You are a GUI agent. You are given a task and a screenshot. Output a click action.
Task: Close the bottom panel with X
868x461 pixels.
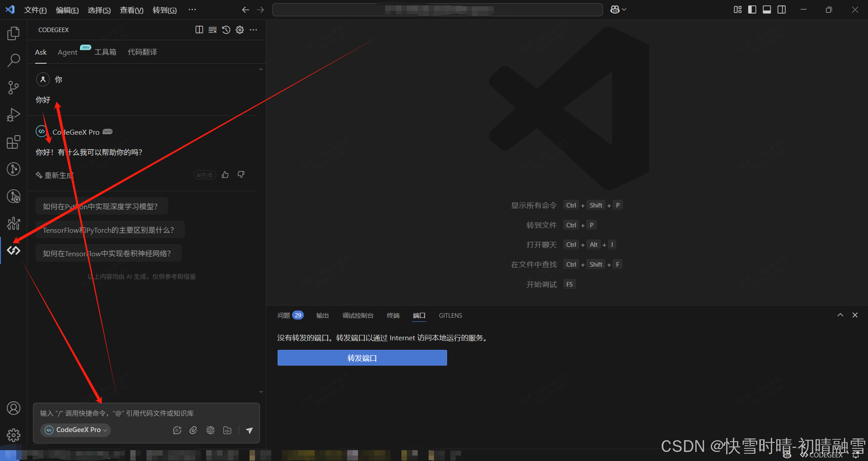pyautogui.click(x=855, y=315)
